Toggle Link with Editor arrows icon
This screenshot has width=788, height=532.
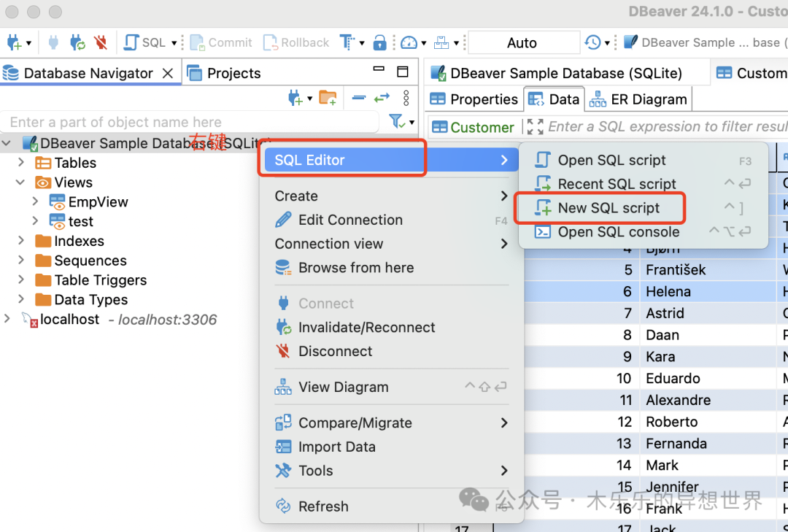[x=382, y=98]
